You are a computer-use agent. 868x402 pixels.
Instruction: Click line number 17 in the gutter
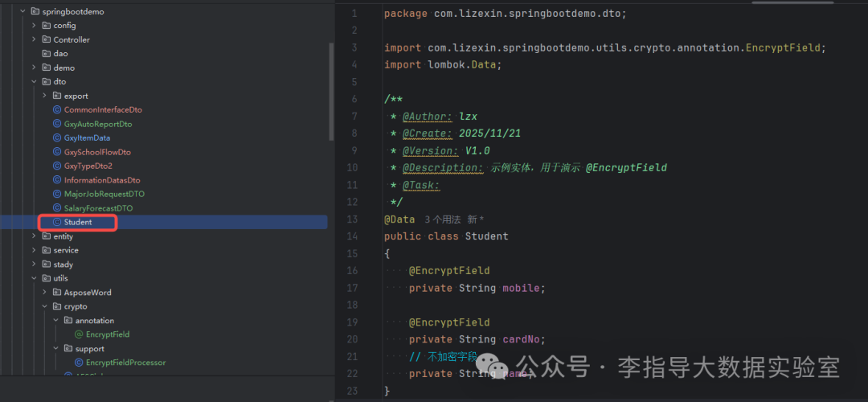point(353,288)
